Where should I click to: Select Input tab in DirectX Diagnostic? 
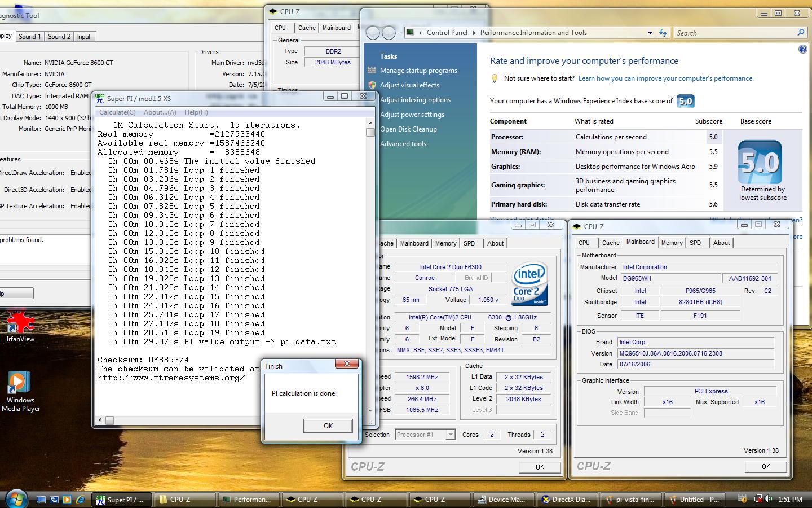pos(83,37)
